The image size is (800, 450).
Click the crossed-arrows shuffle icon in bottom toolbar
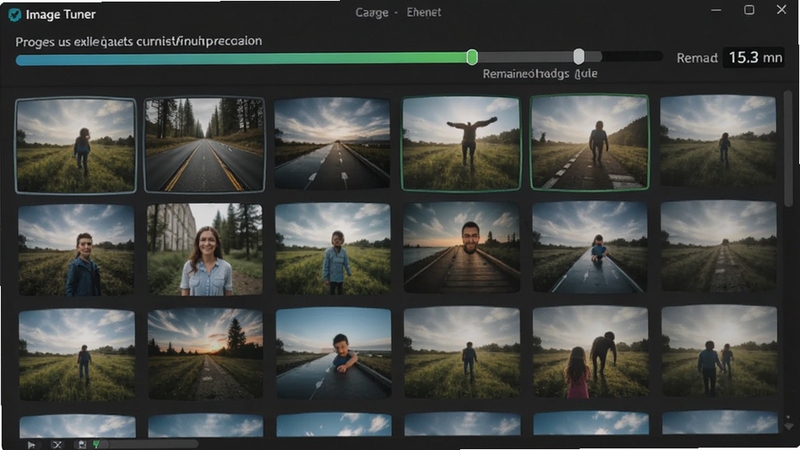point(57,445)
